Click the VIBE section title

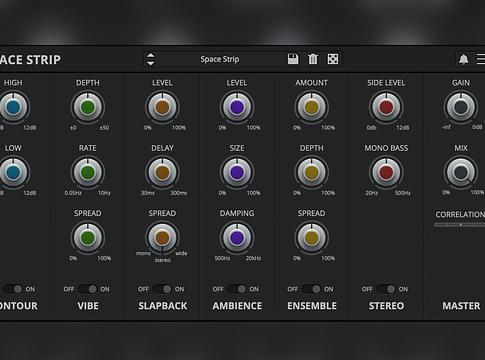[x=88, y=306]
